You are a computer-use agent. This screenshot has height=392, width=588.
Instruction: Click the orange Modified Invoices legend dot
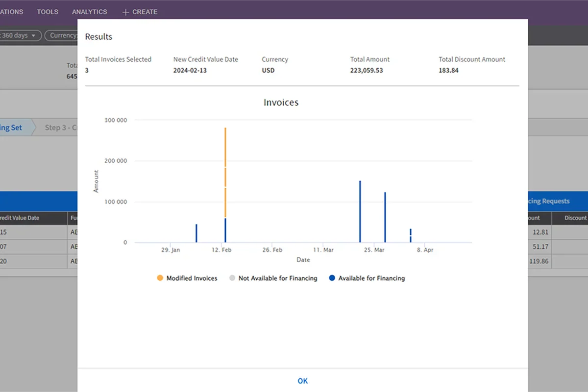pyautogui.click(x=160, y=278)
